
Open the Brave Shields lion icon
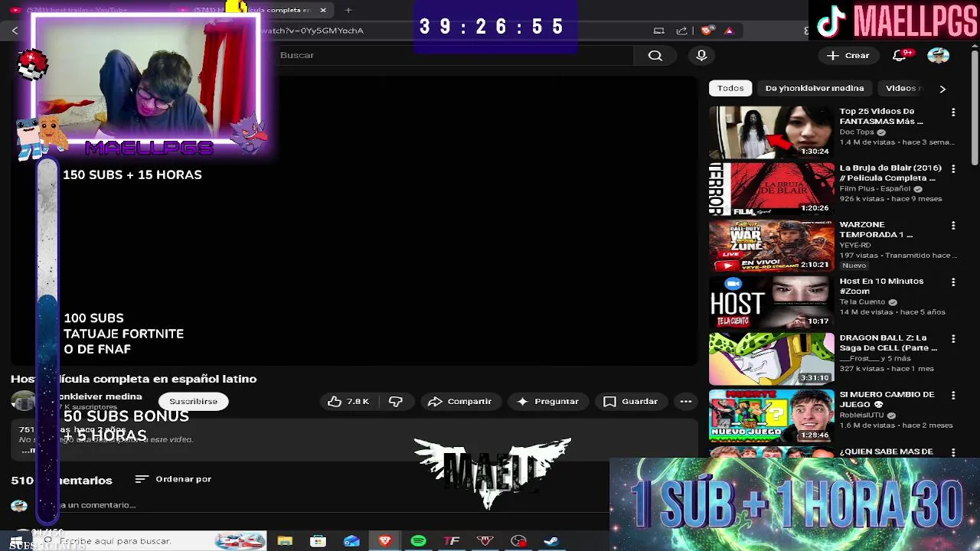point(707,31)
